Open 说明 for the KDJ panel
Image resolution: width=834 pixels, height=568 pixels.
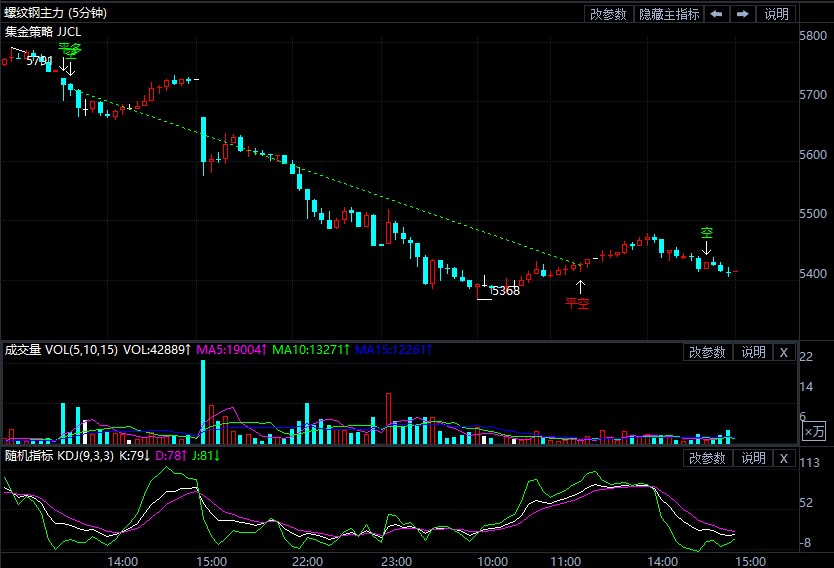click(752, 458)
